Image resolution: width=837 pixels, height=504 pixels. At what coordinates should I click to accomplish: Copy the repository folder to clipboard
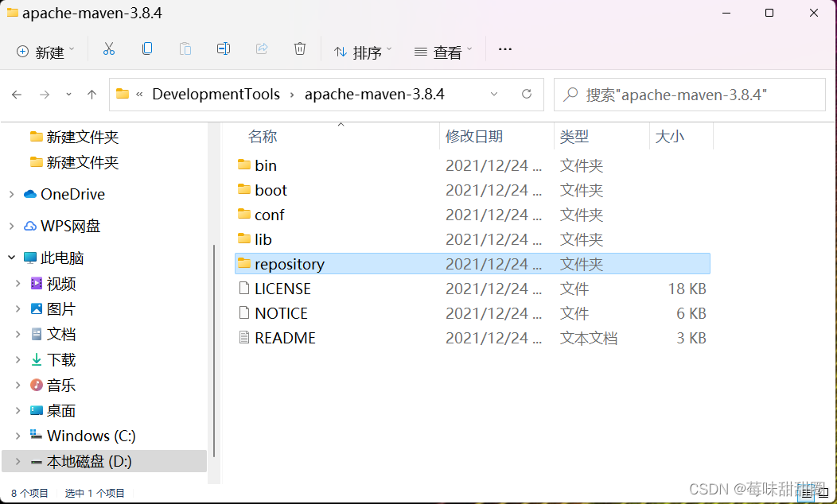pos(147,48)
